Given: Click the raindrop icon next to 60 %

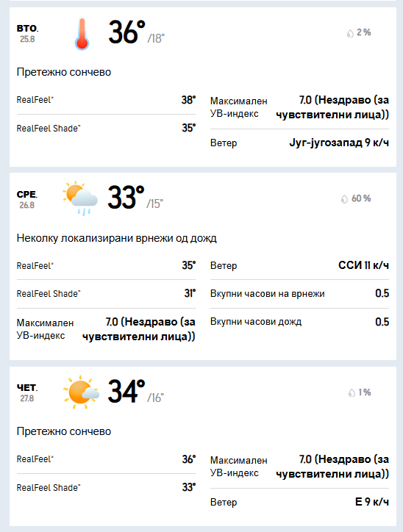Looking at the screenshot, I should 344,199.
